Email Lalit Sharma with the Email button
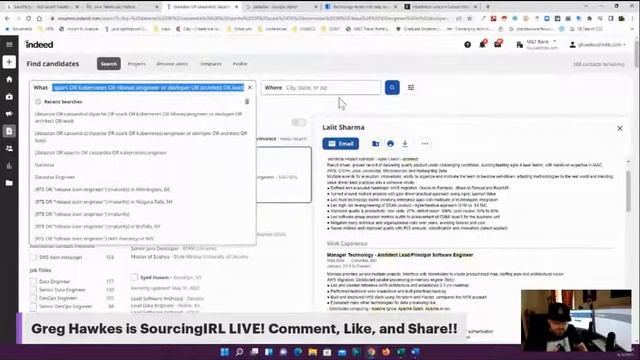640x360 pixels. pos(341,144)
